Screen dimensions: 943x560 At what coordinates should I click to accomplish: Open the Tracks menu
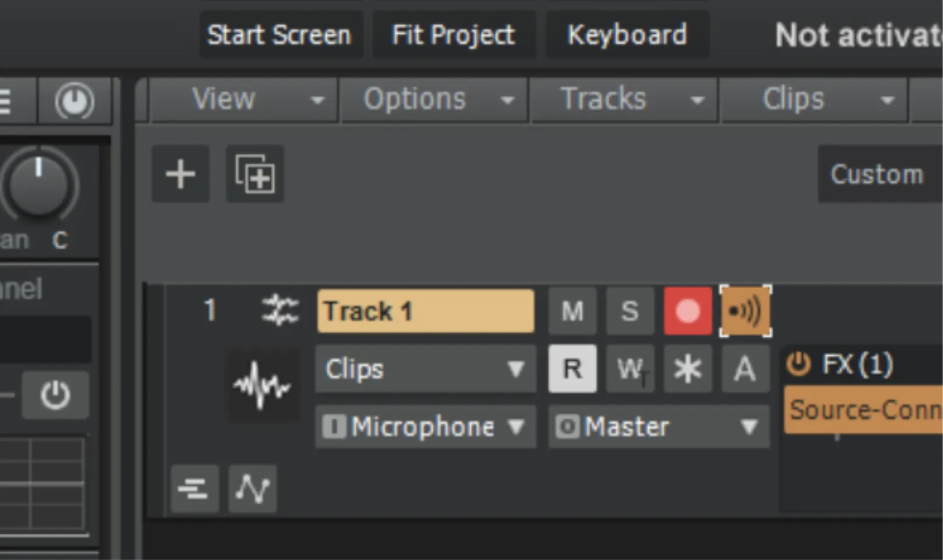(624, 100)
